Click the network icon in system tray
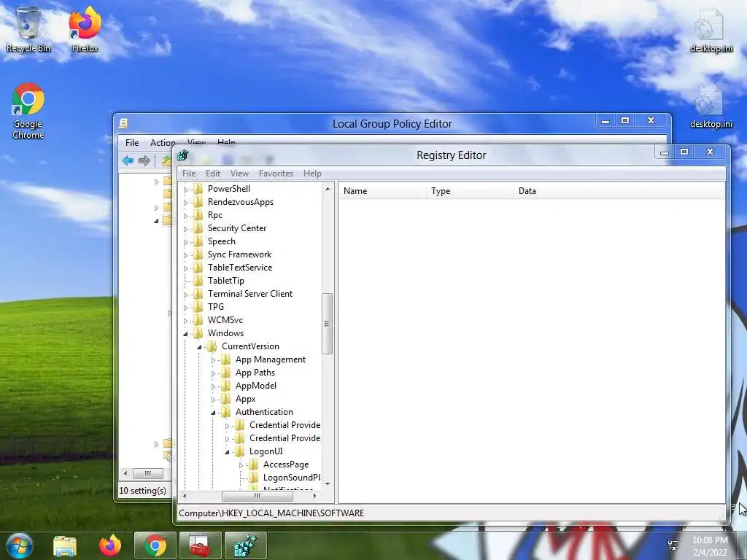Viewport: 747px width, 560px height. (673, 545)
